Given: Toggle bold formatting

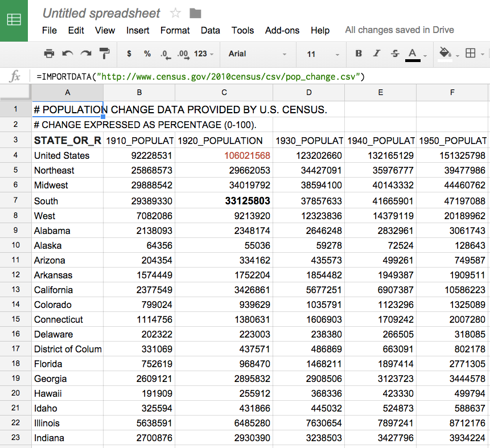Looking at the screenshot, I should coord(358,53).
